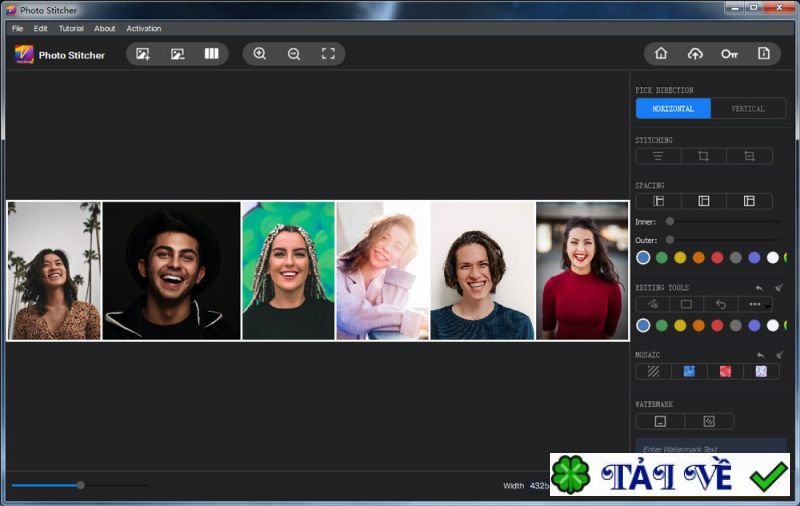Choose the first spacing layout option
This screenshot has width=800, height=506.
[x=658, y=201]
